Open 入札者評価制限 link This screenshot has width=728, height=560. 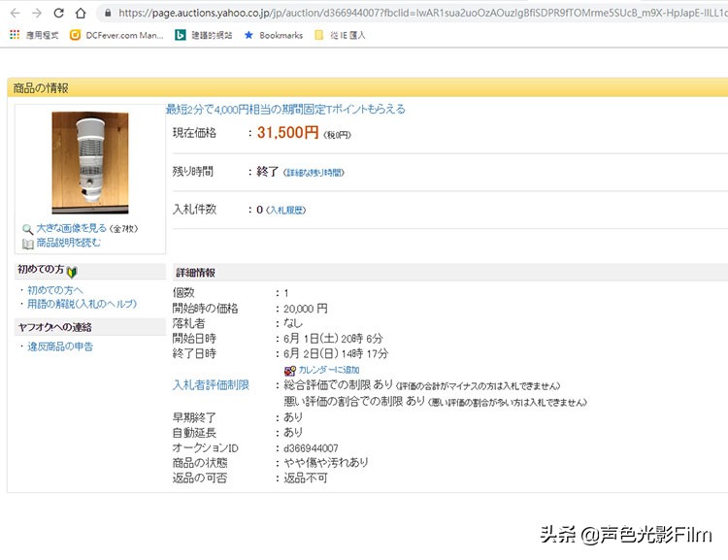pyautogui.click(x=211, y=385)
